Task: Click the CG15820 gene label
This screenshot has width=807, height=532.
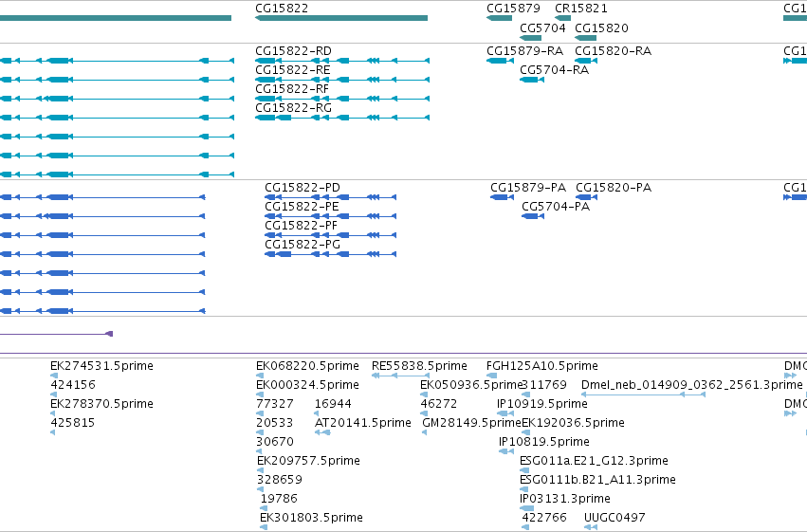Action: 601,28
